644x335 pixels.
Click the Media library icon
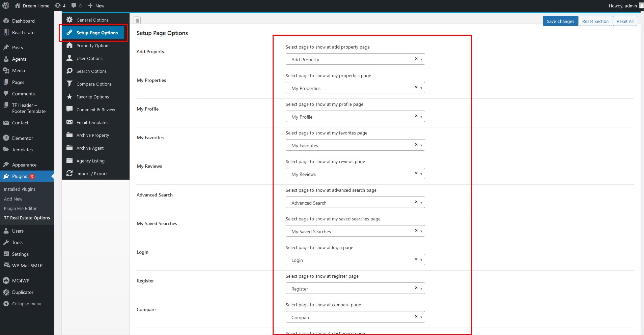[x=6, y=70]
